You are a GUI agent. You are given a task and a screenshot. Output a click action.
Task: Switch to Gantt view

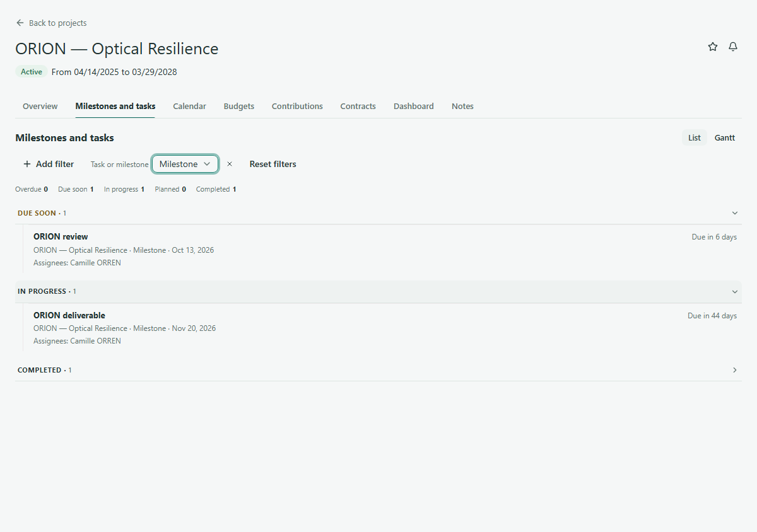(725, 137)
